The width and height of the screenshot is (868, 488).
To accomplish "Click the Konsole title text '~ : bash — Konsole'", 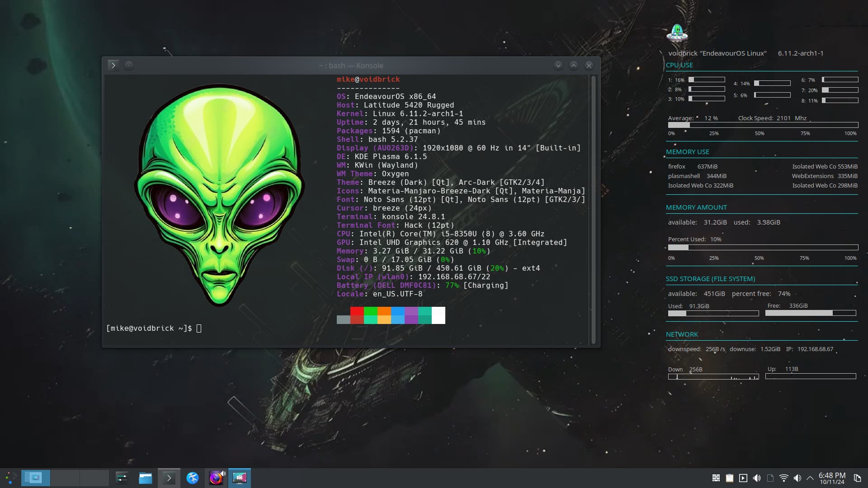I will click(351, 66).
